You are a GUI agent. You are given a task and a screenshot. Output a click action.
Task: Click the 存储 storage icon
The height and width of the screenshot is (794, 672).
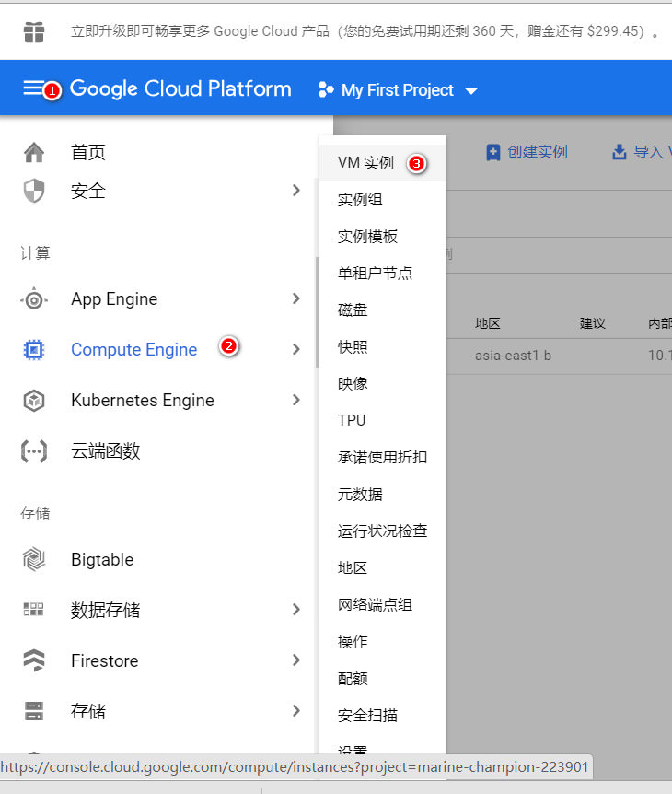(x=34, y=711)
